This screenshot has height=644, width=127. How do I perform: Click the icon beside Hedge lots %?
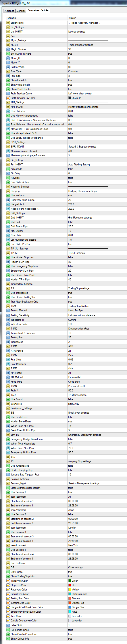[x=8, y=204]
